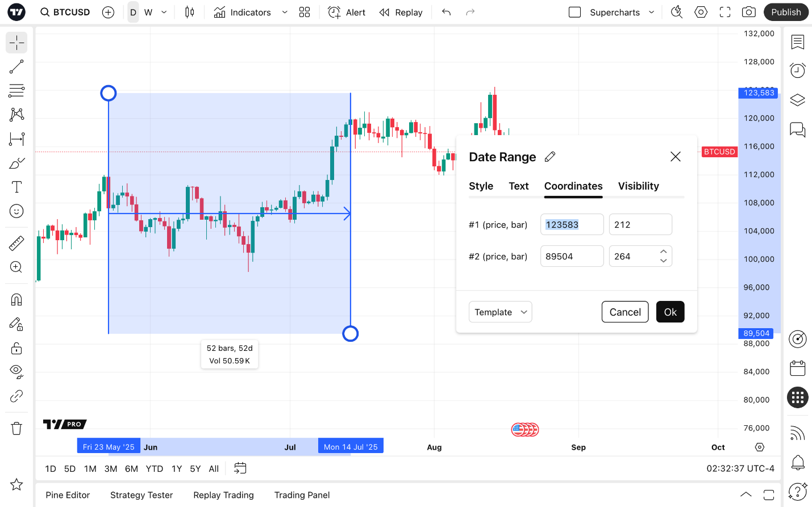This screenshot has height=507, width=812.
Task: Expand the Indicators dropdown arrow
Action: coord(285,12)
